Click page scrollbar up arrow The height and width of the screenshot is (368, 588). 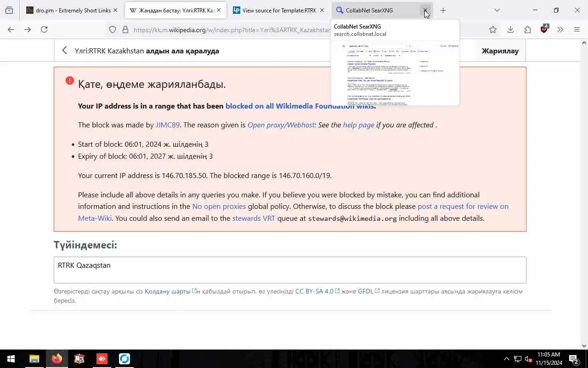coord(584,43)
